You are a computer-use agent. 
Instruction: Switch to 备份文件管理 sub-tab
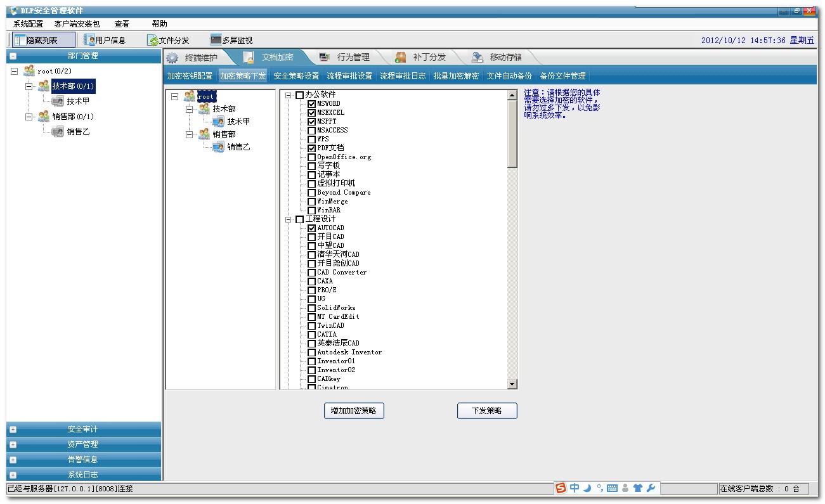(563, 76)
